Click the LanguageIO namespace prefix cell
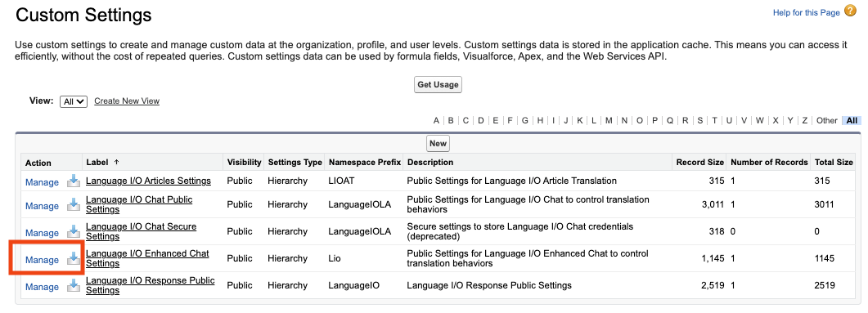The height and width of the screenshot is (313, 868). pos(353,285)
